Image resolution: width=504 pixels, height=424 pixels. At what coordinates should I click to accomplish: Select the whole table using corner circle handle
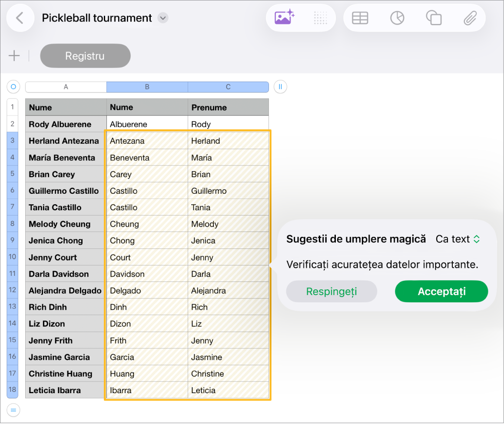pos(13,87)
